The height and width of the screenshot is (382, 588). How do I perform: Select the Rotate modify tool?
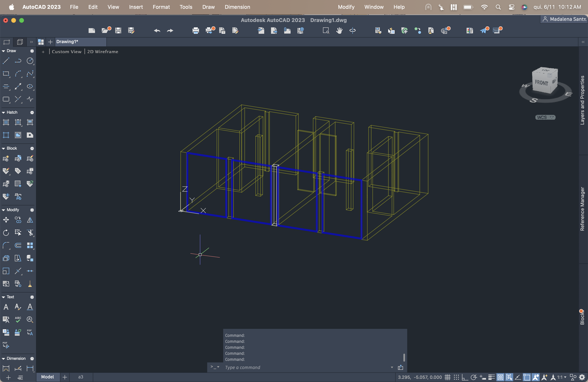click(6, 233)
